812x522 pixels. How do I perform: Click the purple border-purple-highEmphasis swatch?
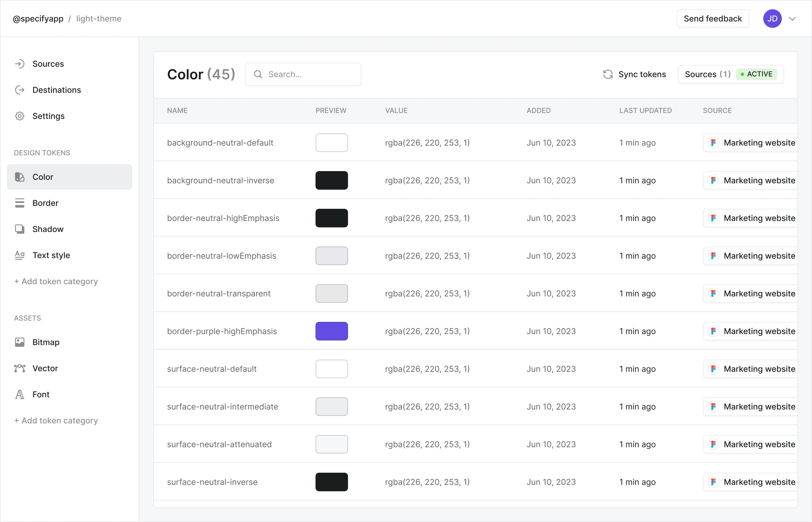click(x=331, y=331)
